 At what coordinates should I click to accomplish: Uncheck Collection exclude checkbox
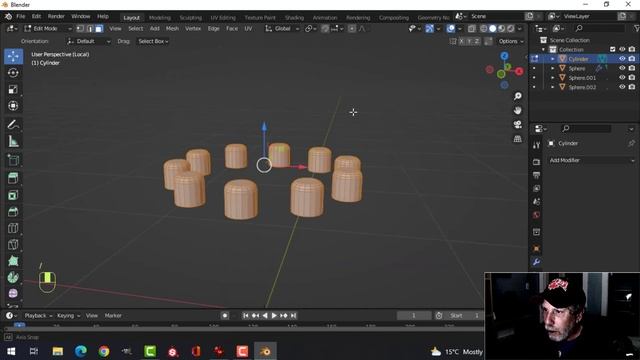point(613,49)
